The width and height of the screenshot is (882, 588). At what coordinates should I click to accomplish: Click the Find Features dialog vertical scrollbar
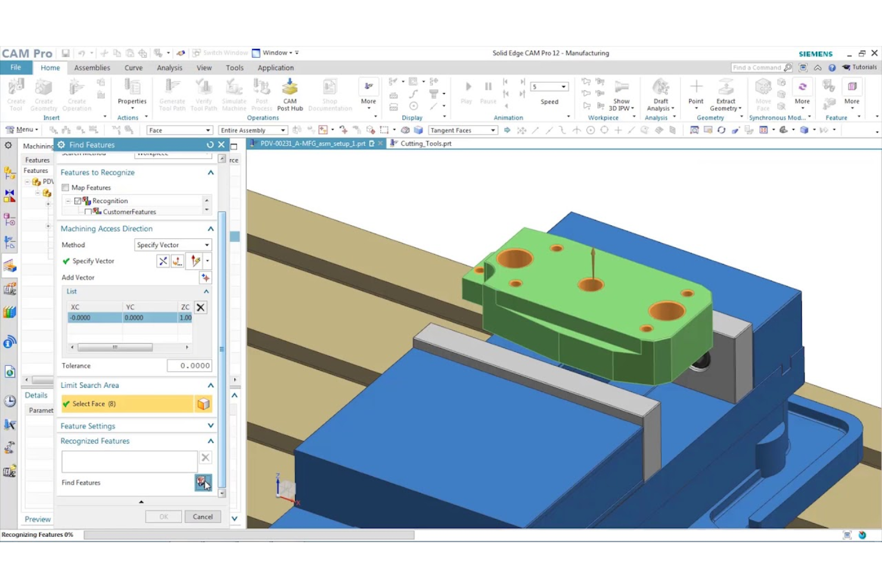222,349
